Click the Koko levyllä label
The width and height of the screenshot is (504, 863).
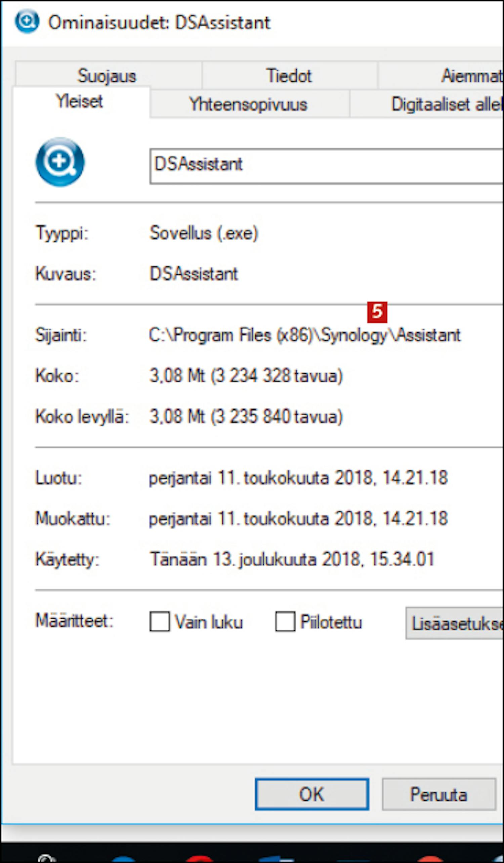point(82,417)
